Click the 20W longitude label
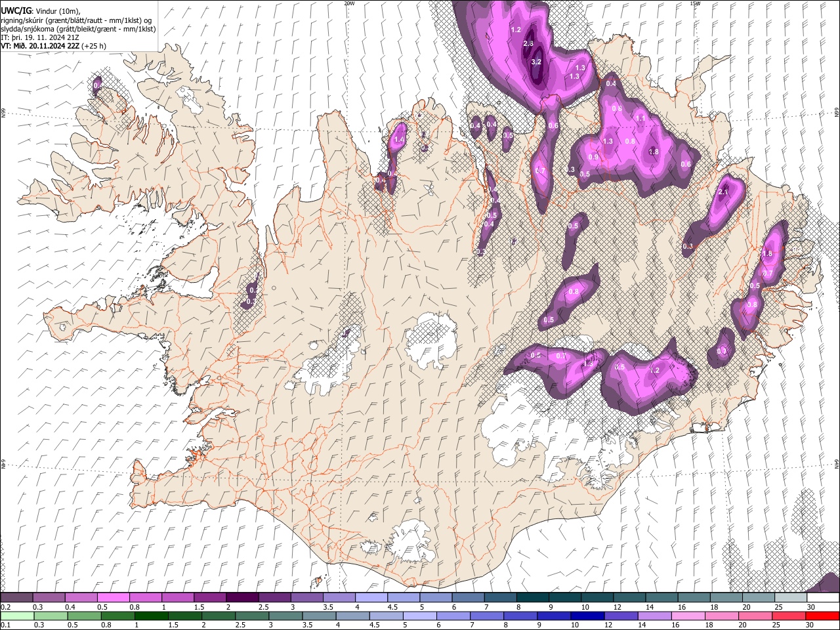The width and height of the screenshot is (840, 630). point(350,3)
